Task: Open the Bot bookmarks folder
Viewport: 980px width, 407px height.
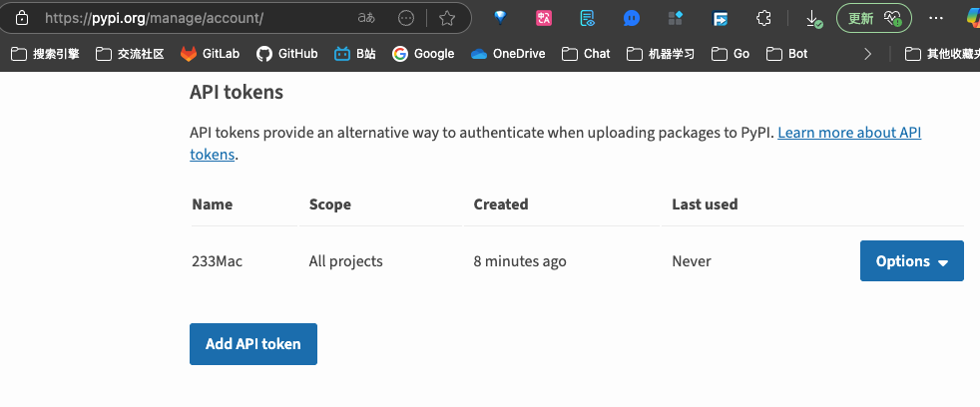Action: 786,54
